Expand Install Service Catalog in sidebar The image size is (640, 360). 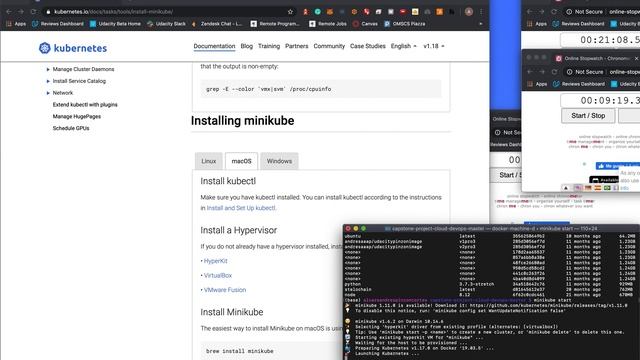[x=48, y=81]
